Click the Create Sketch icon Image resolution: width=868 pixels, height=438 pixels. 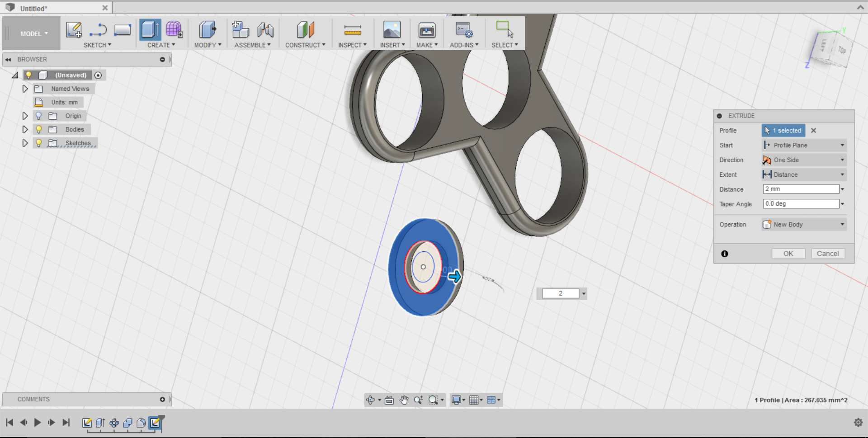point(74,30)
